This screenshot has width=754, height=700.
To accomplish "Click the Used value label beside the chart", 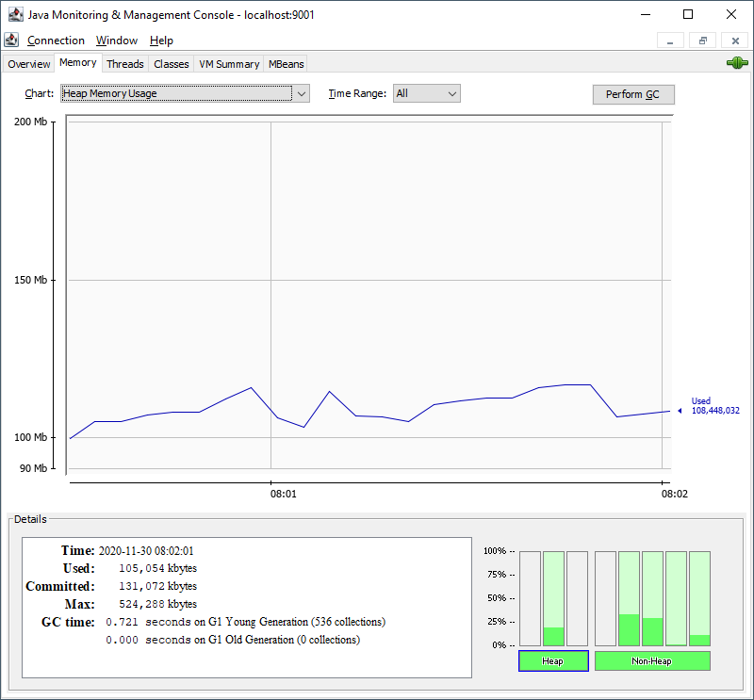I will pos(714,406).
